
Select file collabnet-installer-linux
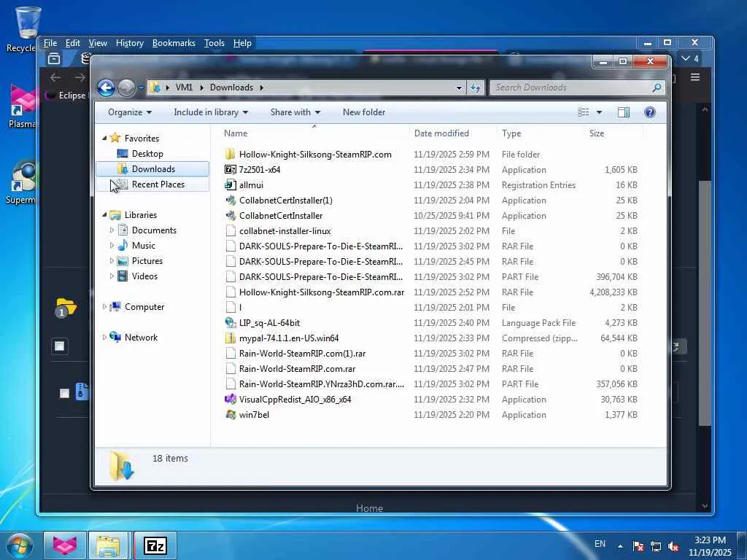click(285, 231)
